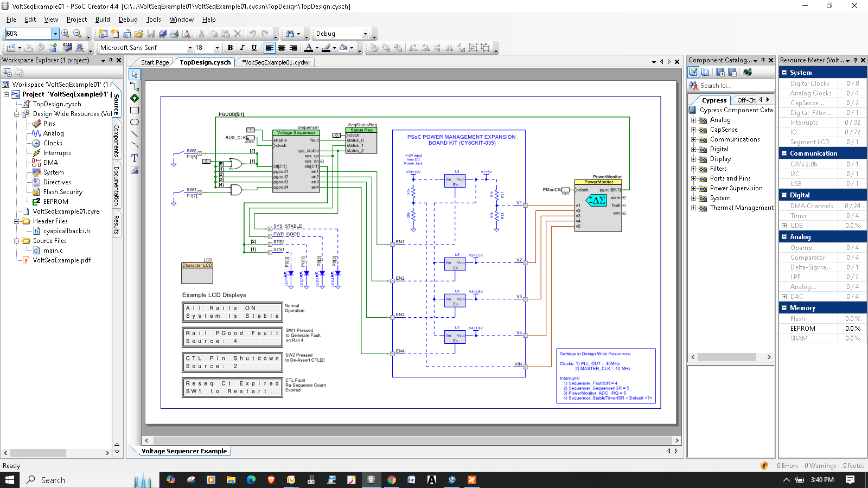
Task: Expand the Analog catalog folder
Action: [693, 120]
